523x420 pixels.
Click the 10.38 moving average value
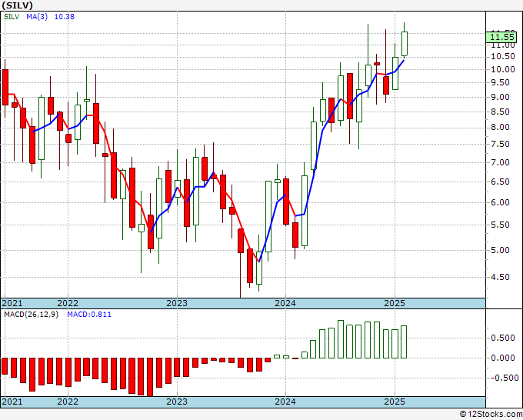click(x=65, y=17)
